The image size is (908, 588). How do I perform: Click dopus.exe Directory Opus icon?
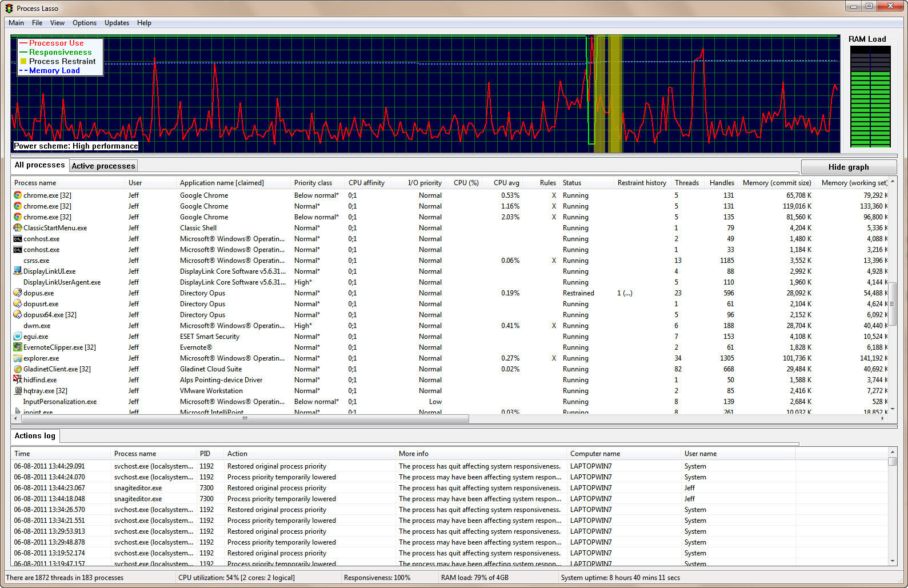(18, 293)
